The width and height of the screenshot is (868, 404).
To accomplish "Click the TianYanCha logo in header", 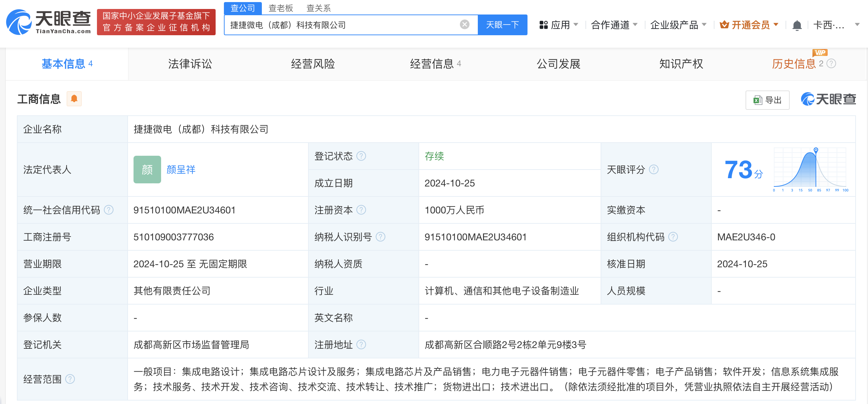I will coord(49,22).
